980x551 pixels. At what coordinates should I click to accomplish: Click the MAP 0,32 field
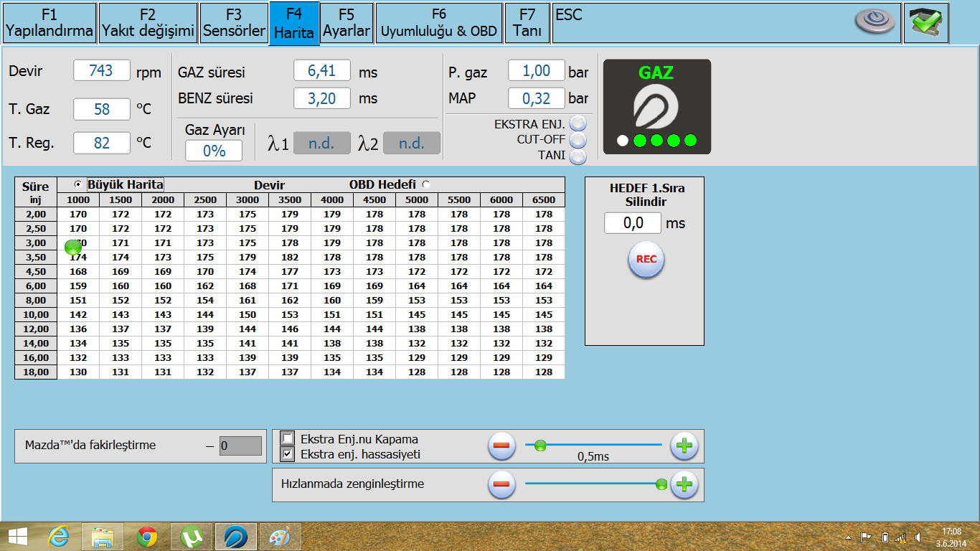(x=537, y=98)
